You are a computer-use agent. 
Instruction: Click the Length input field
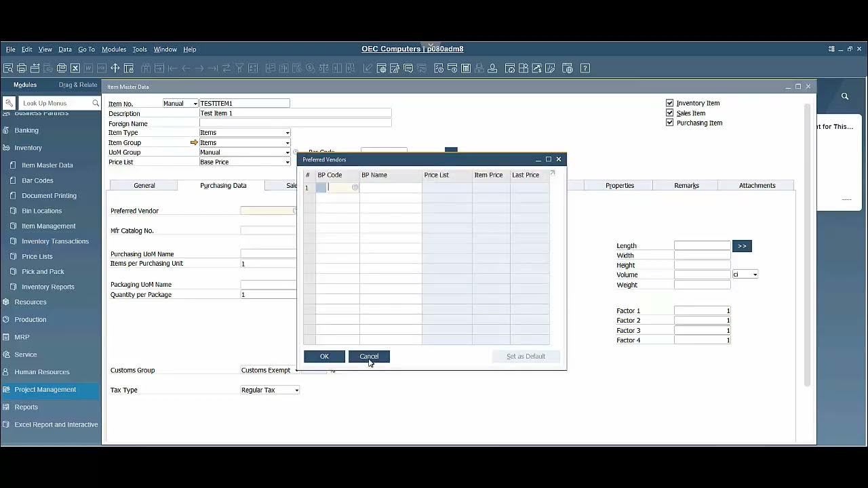(702, 245)
